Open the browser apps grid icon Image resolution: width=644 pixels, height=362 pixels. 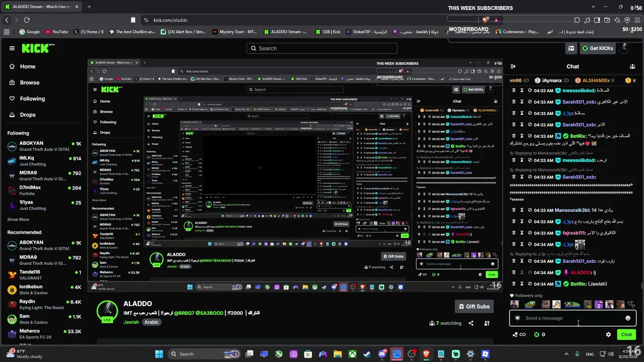click(7, 32)
